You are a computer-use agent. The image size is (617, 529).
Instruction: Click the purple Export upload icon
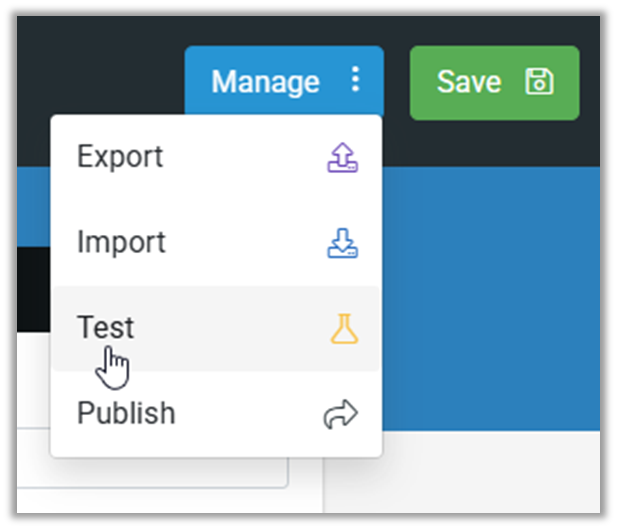tap(343, 157)
